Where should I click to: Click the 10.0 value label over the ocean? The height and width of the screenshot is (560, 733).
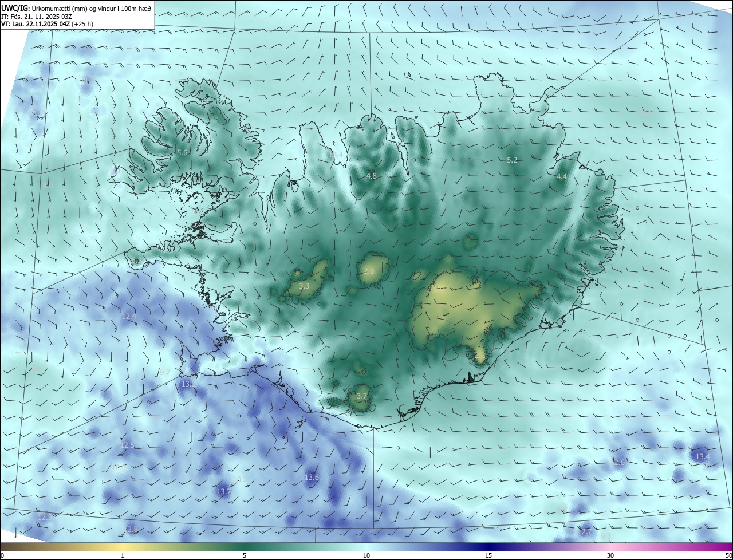[x=119, y=468]
